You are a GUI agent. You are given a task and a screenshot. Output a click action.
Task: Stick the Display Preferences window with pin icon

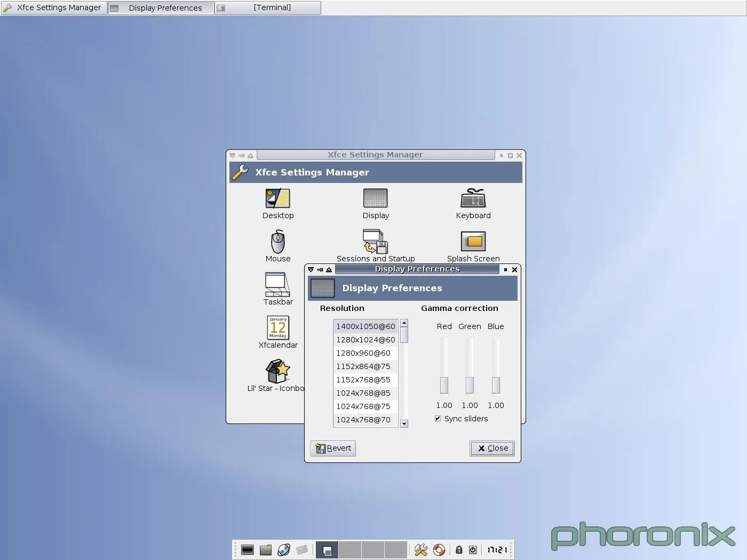coord(320,270)
